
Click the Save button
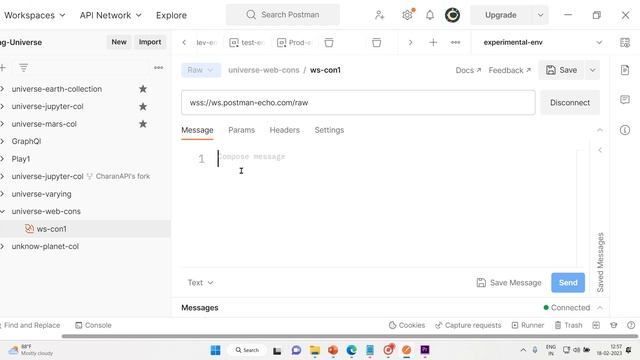pos(562,70)
